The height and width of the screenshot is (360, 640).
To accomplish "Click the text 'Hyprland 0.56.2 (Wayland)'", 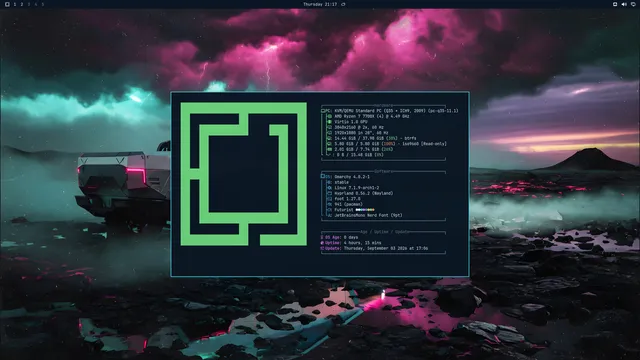I will tap(364, 193).
